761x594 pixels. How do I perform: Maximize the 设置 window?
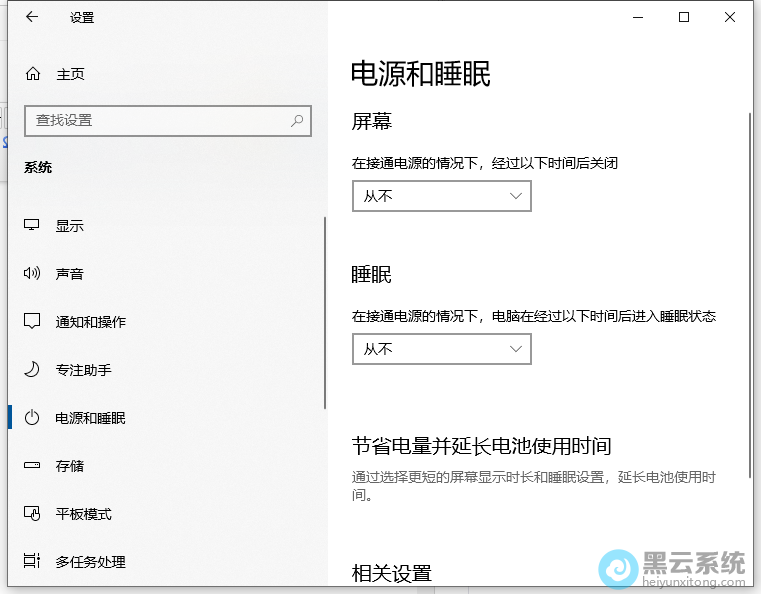684,17
